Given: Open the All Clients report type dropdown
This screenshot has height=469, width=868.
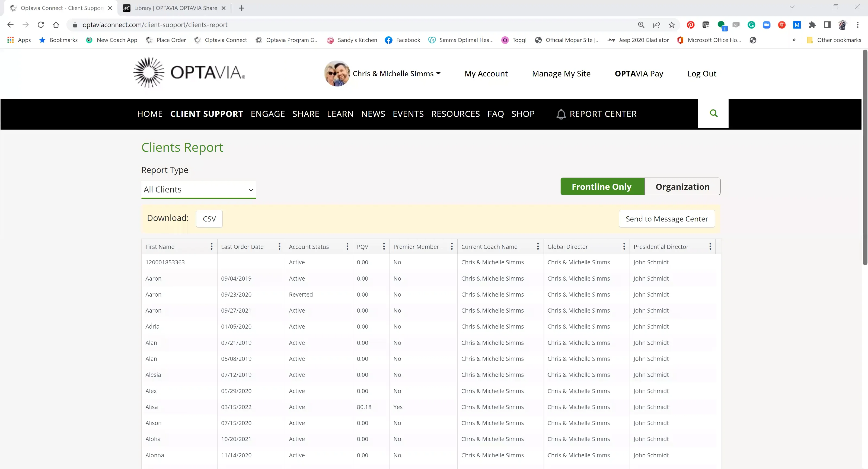Looking at the screenshot, I should click(199, 189).
